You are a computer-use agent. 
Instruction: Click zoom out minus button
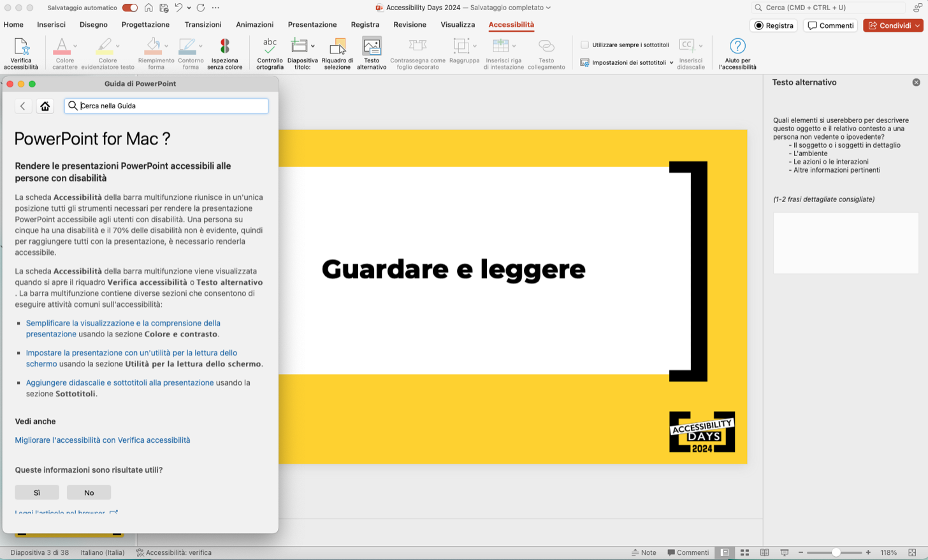801,552
